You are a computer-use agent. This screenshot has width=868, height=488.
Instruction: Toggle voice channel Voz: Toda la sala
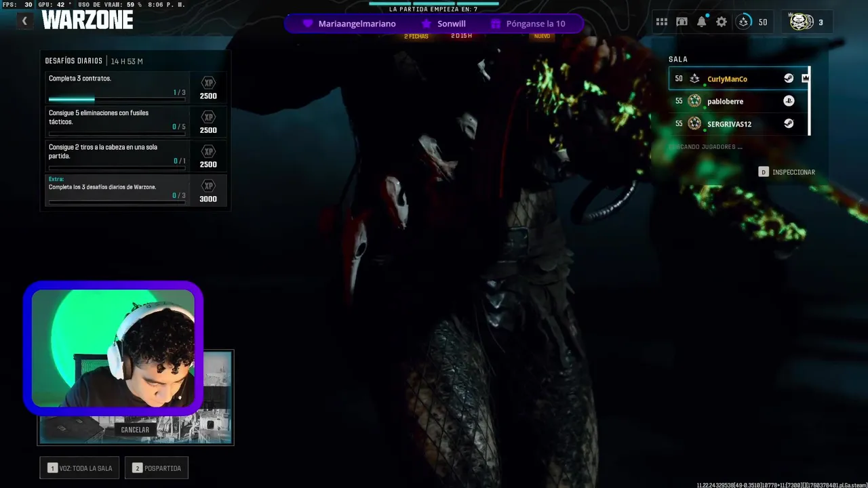click(79, 468)
